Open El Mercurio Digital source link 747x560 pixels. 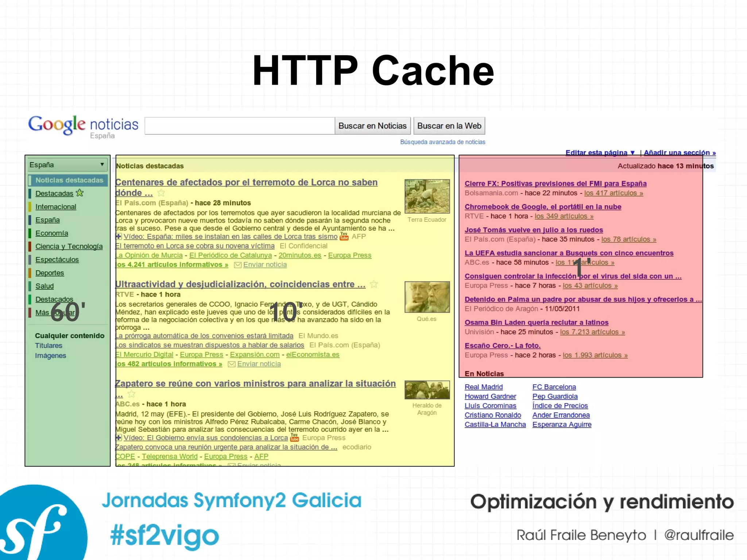click(144, 355)
